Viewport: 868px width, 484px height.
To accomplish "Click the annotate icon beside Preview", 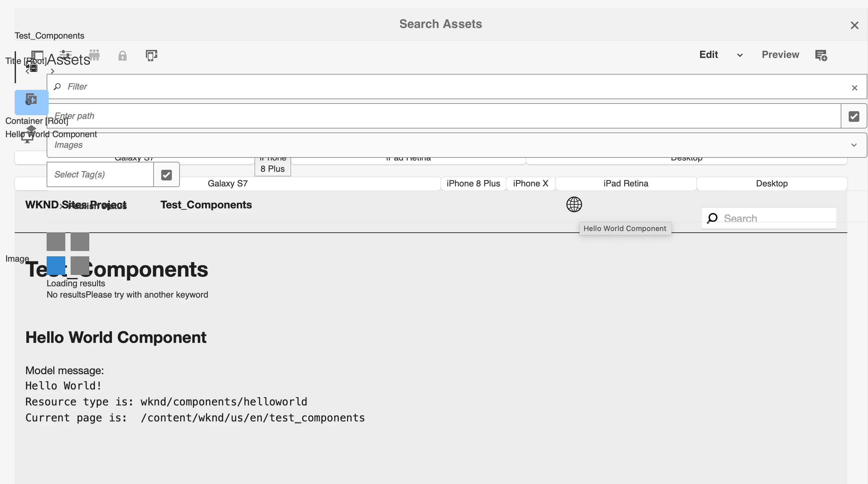I will tap(821, 55).
